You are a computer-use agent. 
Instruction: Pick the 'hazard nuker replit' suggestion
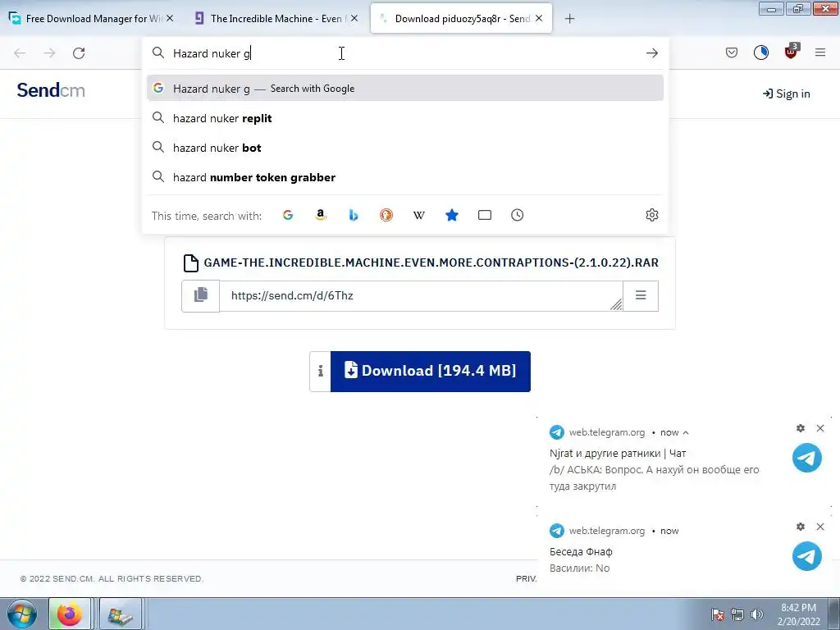405,118
